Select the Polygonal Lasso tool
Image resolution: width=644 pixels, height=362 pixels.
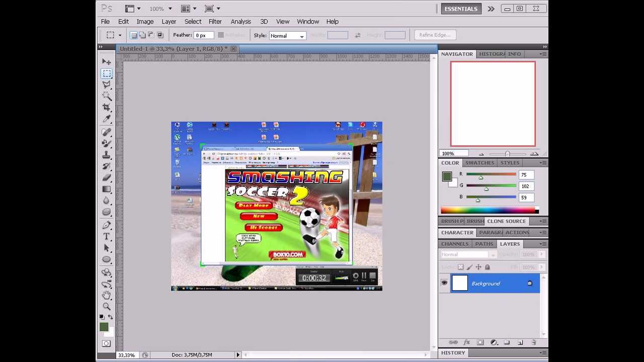click(107, 84)
